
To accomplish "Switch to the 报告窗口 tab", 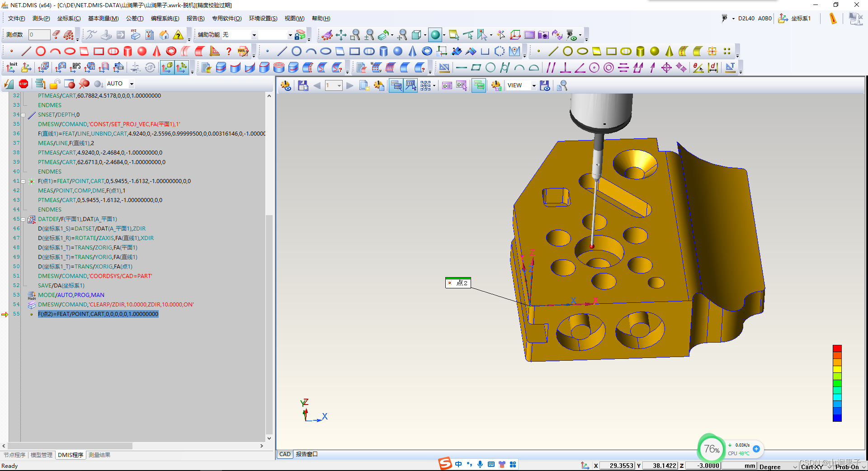I will point(307,454).
